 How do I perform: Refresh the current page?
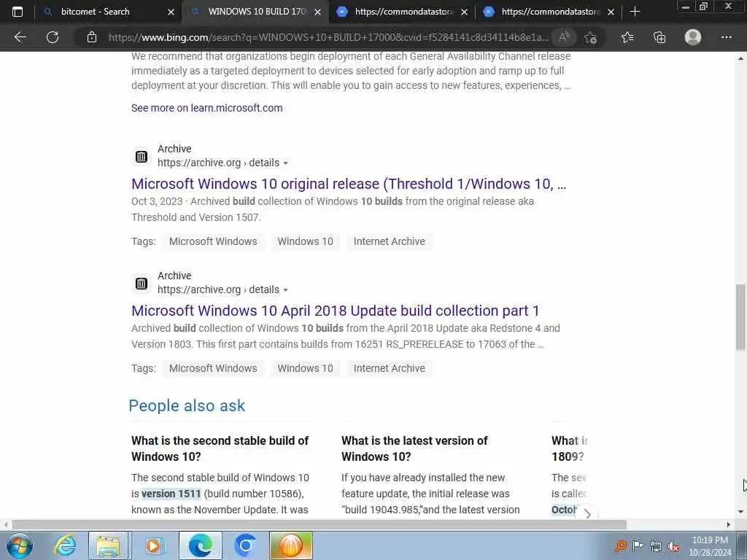coord(53,37)
